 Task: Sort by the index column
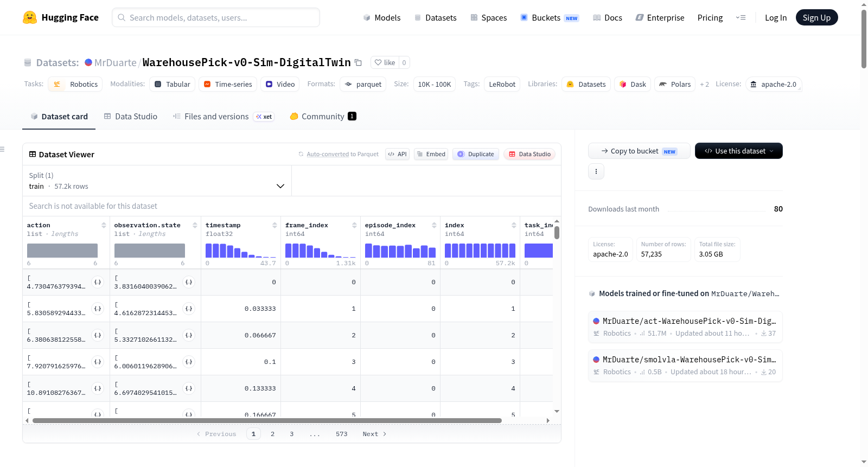[514, 225]
